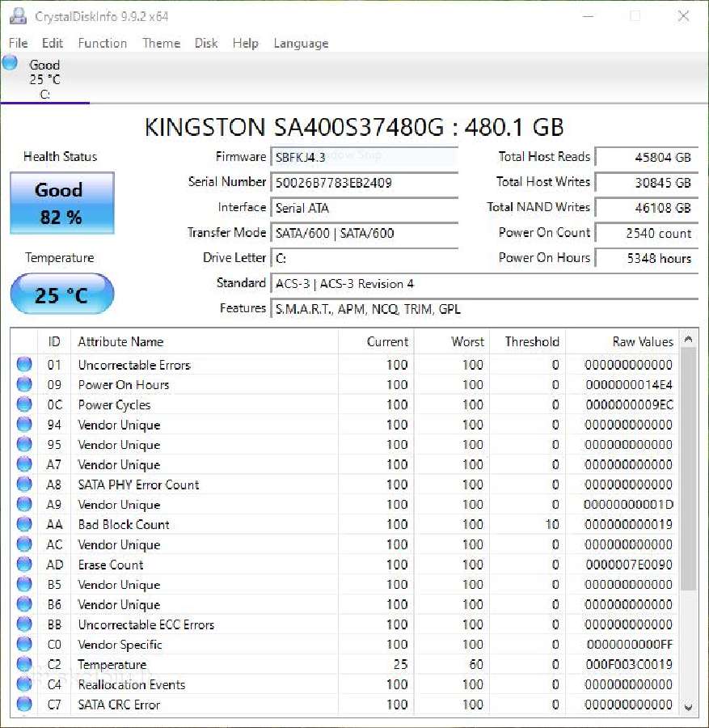Click the scroll up arrow of attribute list
This screenshot has height=728, width=709.
(689, 340)
